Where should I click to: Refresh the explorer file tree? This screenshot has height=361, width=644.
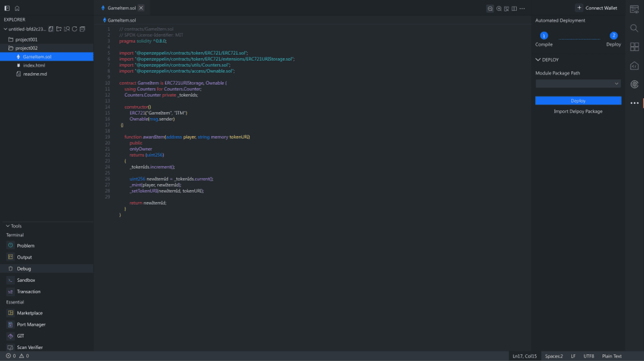[75, 29]
